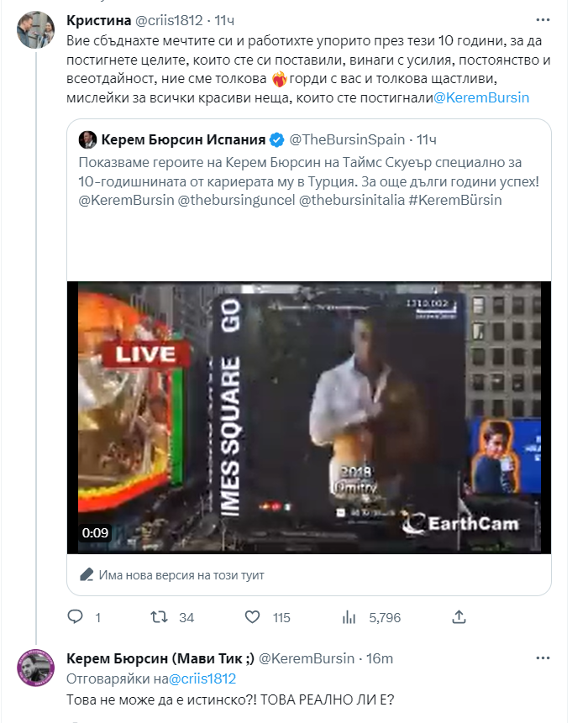This screenshot has width=588, height=723.
Task: Click the share upload icon
Action: pyautogui.click(x=459, y=617)
